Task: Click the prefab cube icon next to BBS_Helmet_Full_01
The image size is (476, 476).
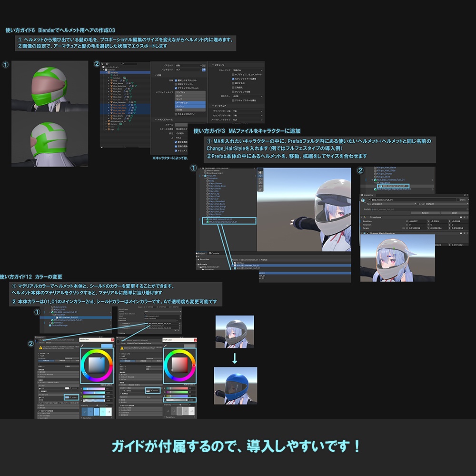Action: pyautogui.click(x=373, y=209)
